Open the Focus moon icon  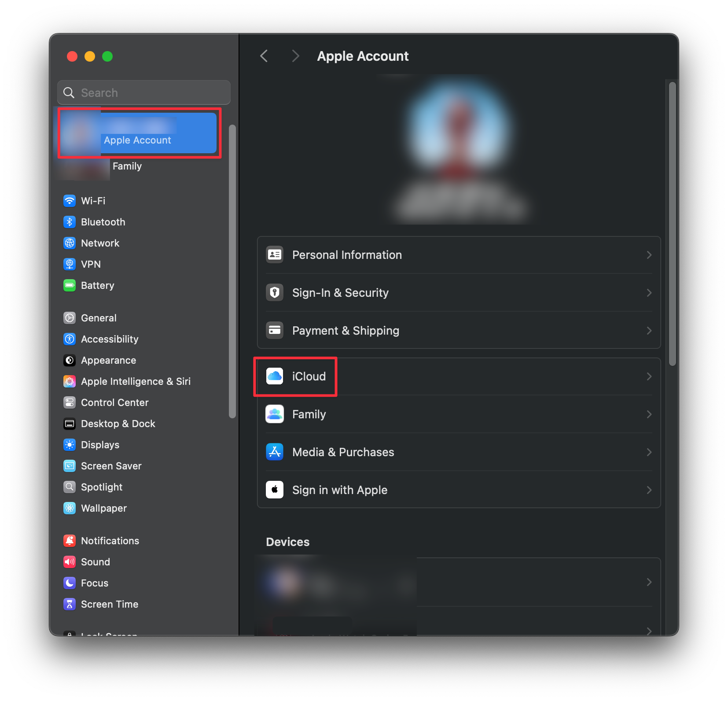(70, 583)
